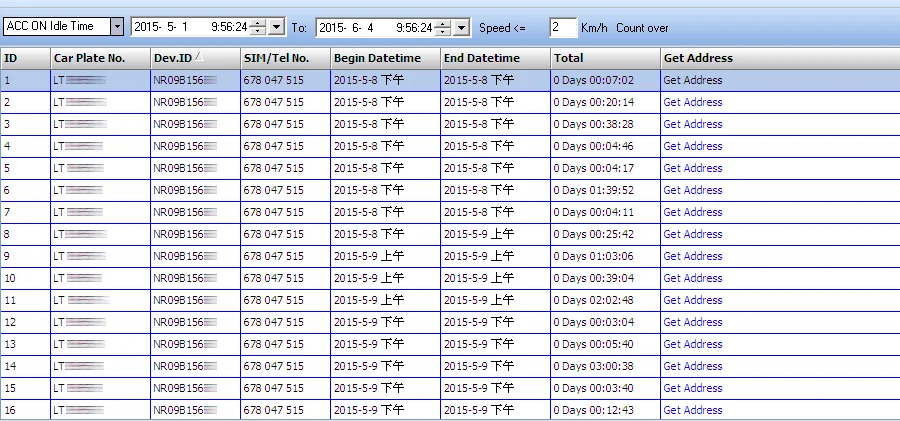The height and width of the screenshot is (421, 900).
Task: Select ID cell of row 9
Action: coord(25,256)
